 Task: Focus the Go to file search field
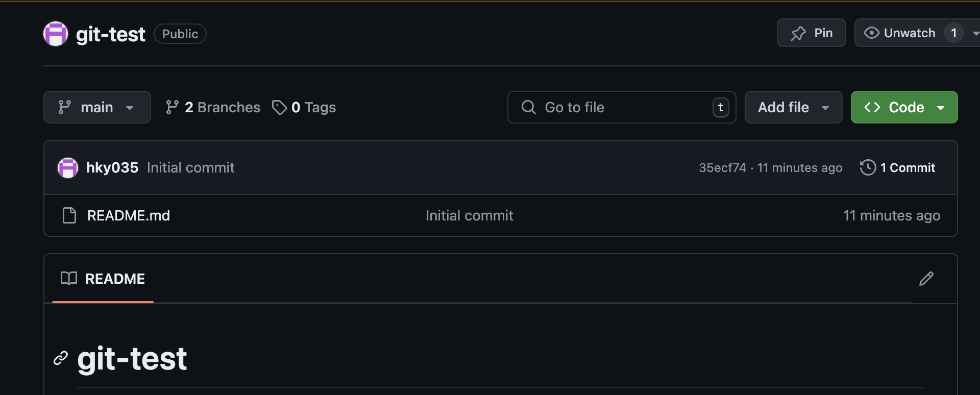[622, 107]
